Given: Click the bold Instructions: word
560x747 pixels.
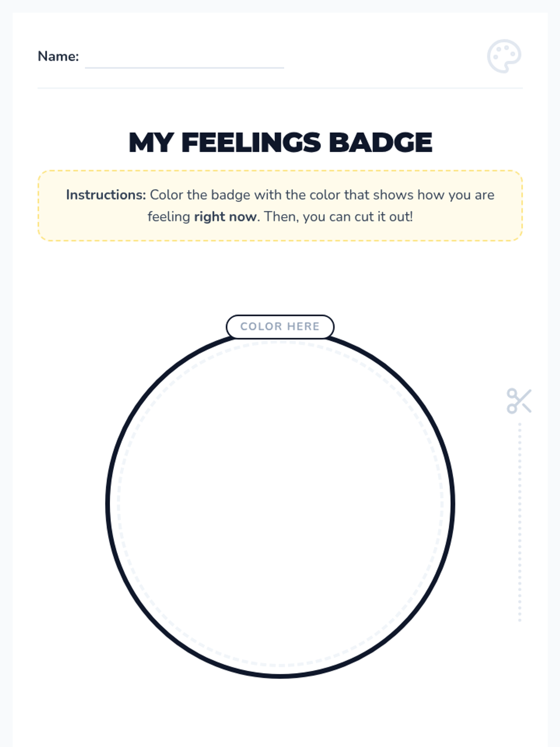Looking at the screenshot, I should 106,195.
